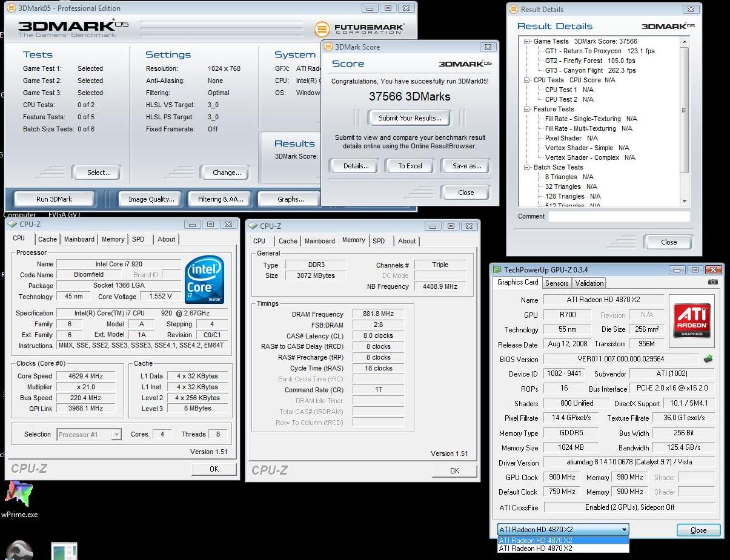
Task: Close the 3DMark Score dialog with Close button
Action: click(466, 193)
